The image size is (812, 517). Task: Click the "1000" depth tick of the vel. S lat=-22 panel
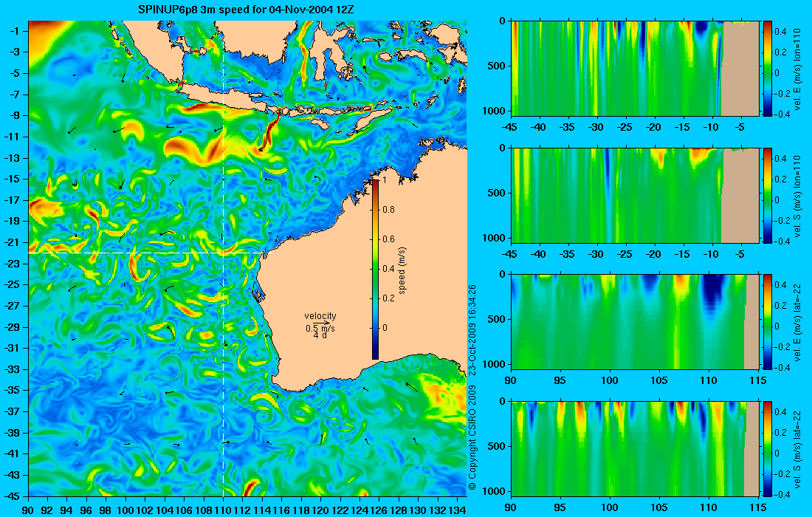495,490
